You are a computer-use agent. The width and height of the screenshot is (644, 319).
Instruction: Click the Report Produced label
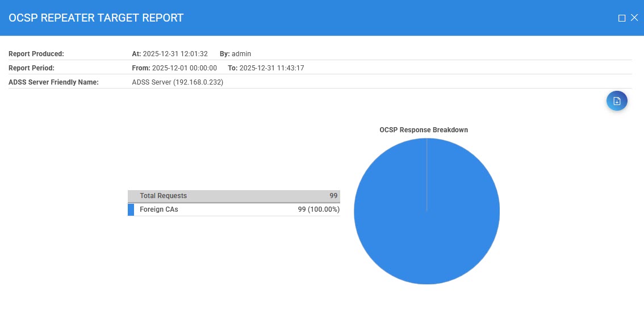click(36, 54)
